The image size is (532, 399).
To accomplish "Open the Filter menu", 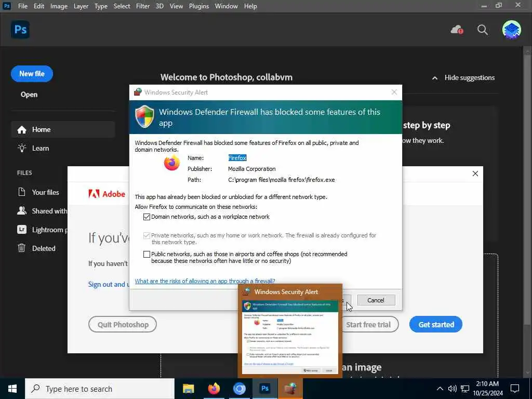I will [142, 6].
